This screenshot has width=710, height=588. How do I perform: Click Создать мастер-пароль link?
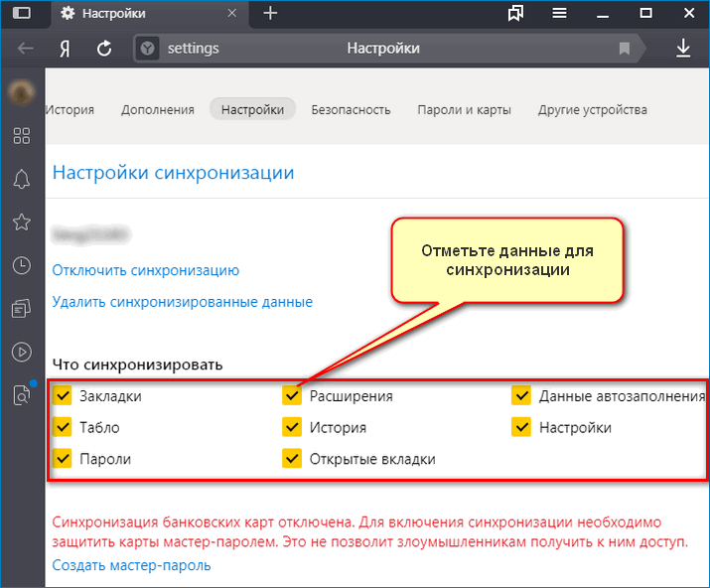tap(131, 565)
